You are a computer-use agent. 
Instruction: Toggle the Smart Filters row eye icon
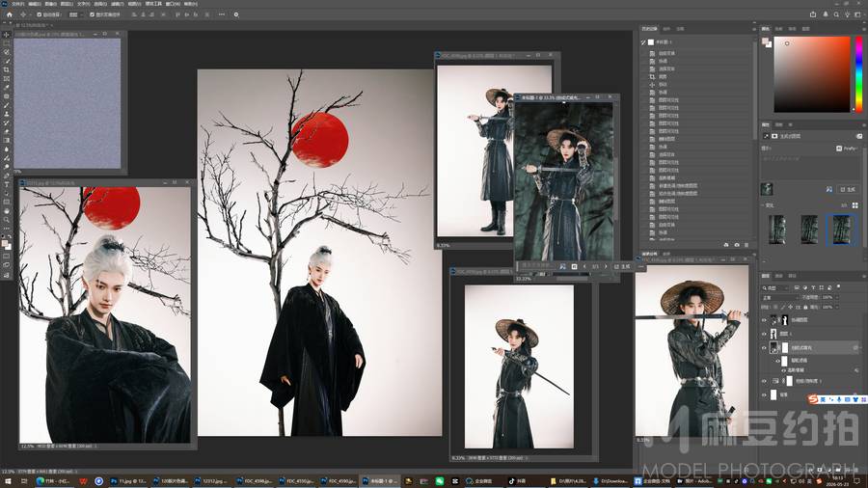point(777,361)
